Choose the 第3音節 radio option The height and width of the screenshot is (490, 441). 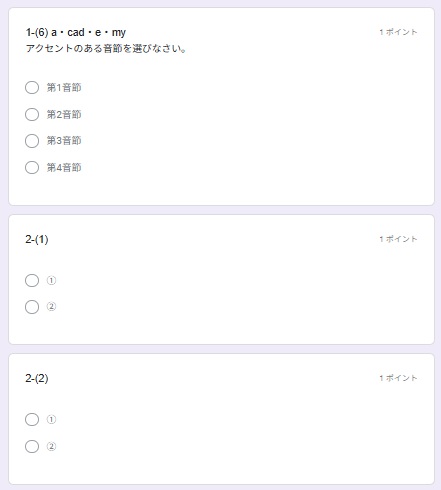[x=32, y=141]
